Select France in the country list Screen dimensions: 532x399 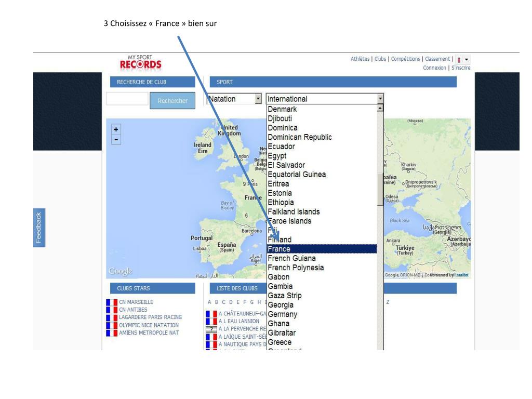point(322,249)
